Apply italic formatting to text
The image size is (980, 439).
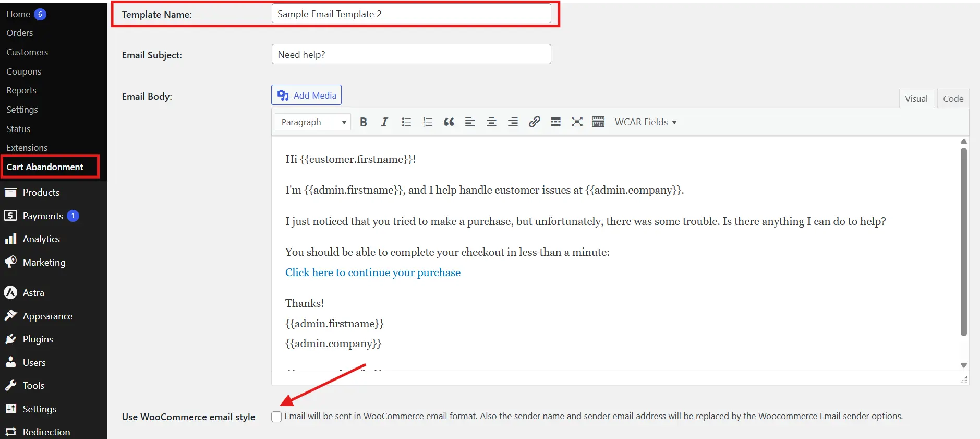point(384,122)
